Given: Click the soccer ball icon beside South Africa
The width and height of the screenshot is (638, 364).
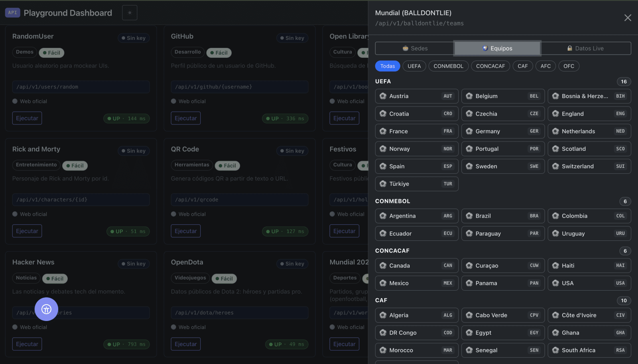Looking at the screenshot, I should 555,350.
